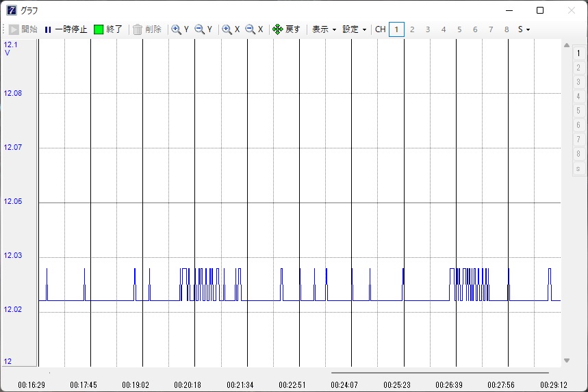
Task: Click the horizontal time scrollbar thumb
Action: (439, 373)
